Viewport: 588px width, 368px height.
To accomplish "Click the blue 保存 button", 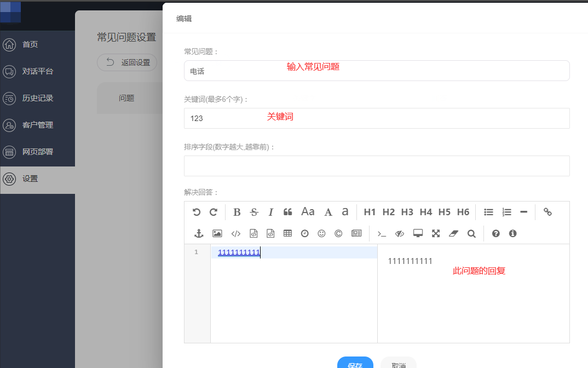I will point(355,363).
